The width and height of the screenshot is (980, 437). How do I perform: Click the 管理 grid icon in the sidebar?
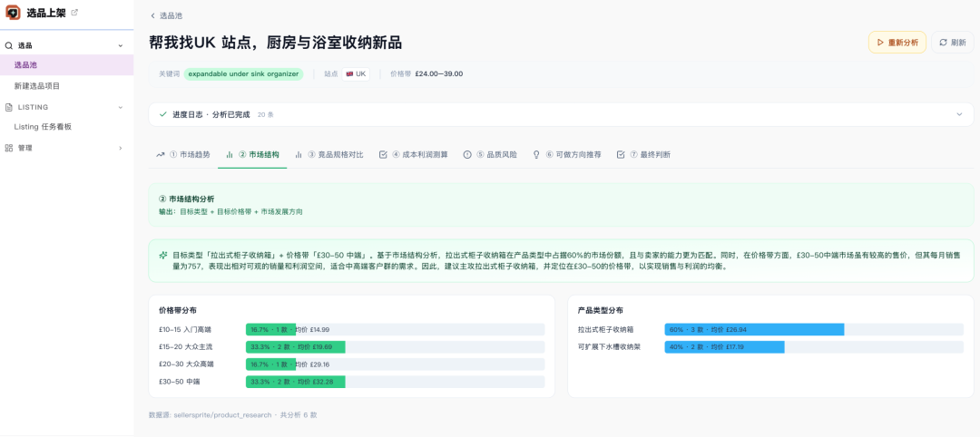(x=9, y=148)
